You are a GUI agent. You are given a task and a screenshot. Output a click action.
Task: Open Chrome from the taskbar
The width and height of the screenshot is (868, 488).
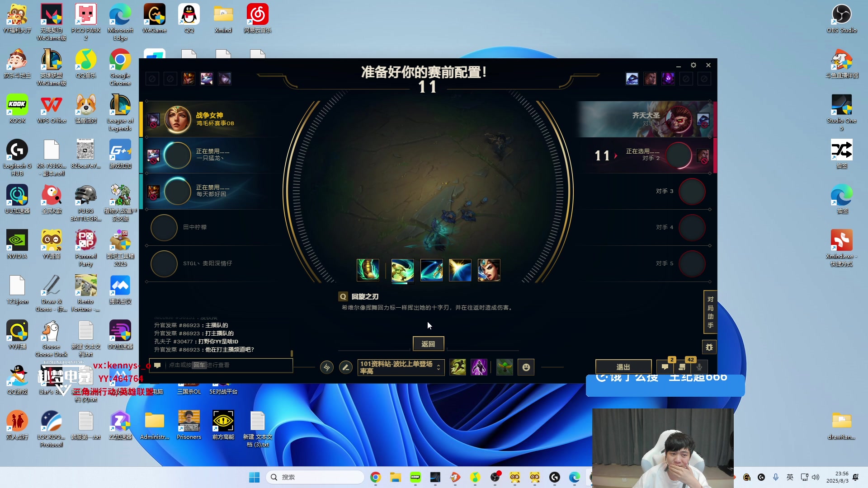pyautogui.click(x=376, y=477)
